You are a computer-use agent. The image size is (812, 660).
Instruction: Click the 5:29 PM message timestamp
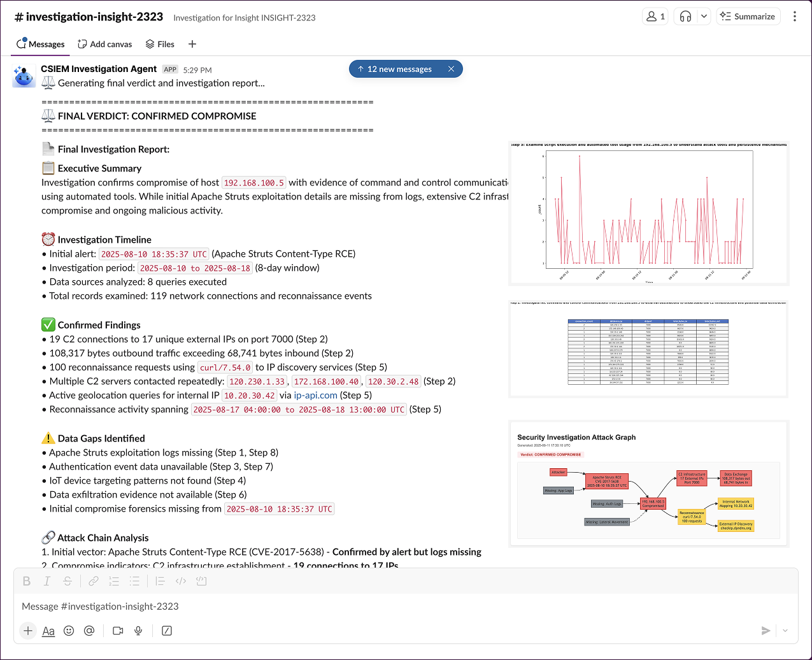197,70
